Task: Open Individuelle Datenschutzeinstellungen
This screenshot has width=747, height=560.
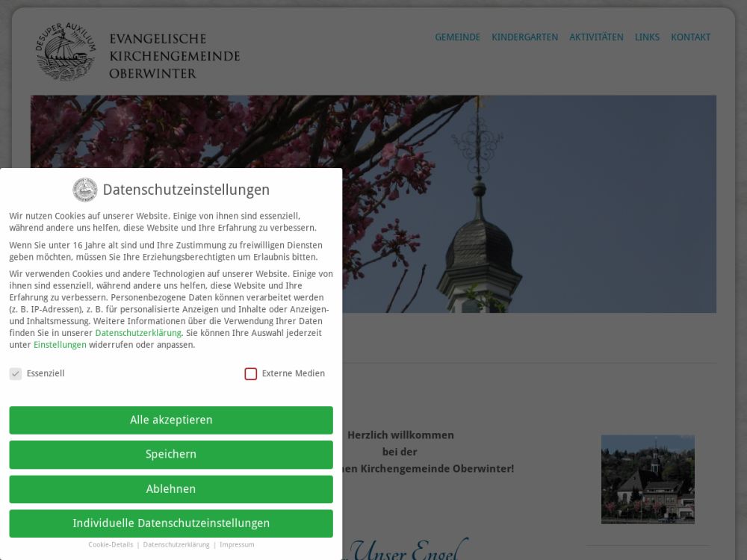Action: [171, 523]
